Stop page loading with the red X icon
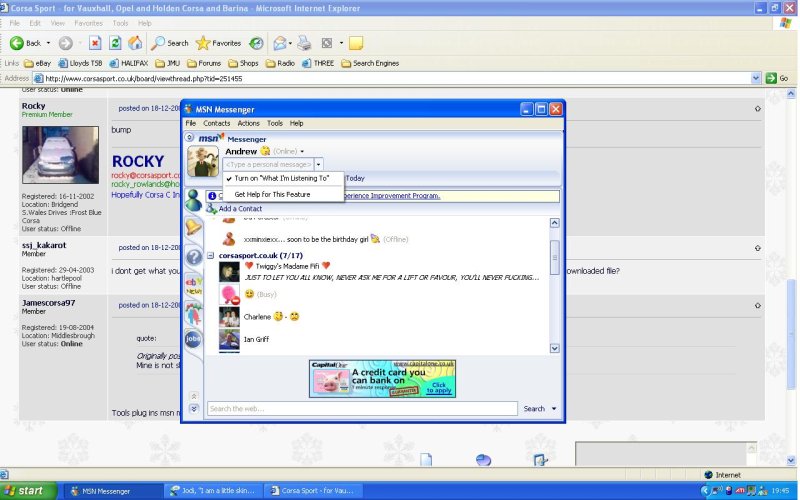This screenshot has height=500, width=800. [95, 43]
